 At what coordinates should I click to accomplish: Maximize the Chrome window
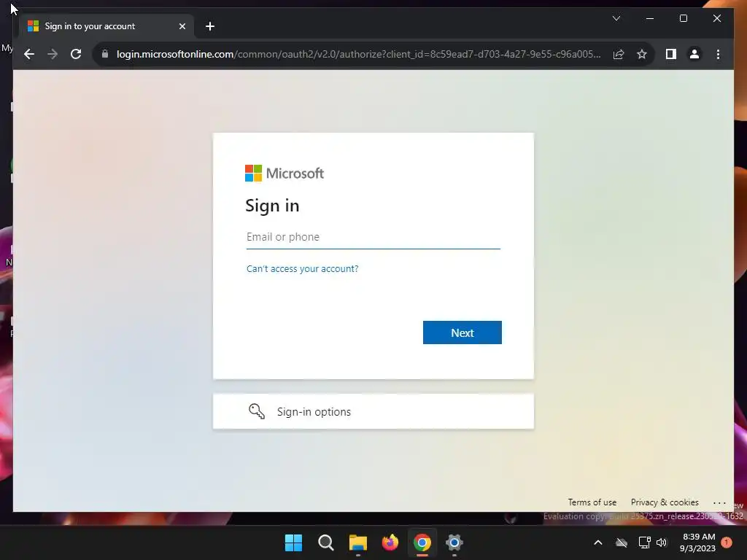(x=683, y=18)
